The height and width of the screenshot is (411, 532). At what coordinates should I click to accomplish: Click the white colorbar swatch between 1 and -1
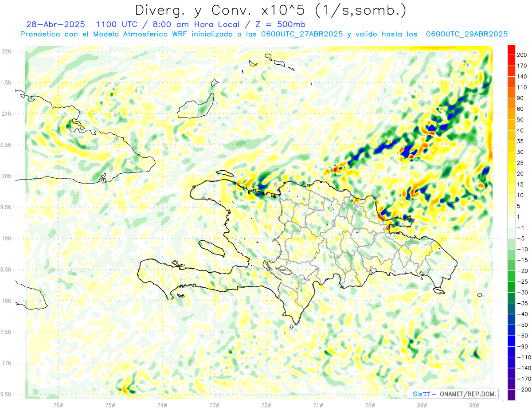[511, 223]
